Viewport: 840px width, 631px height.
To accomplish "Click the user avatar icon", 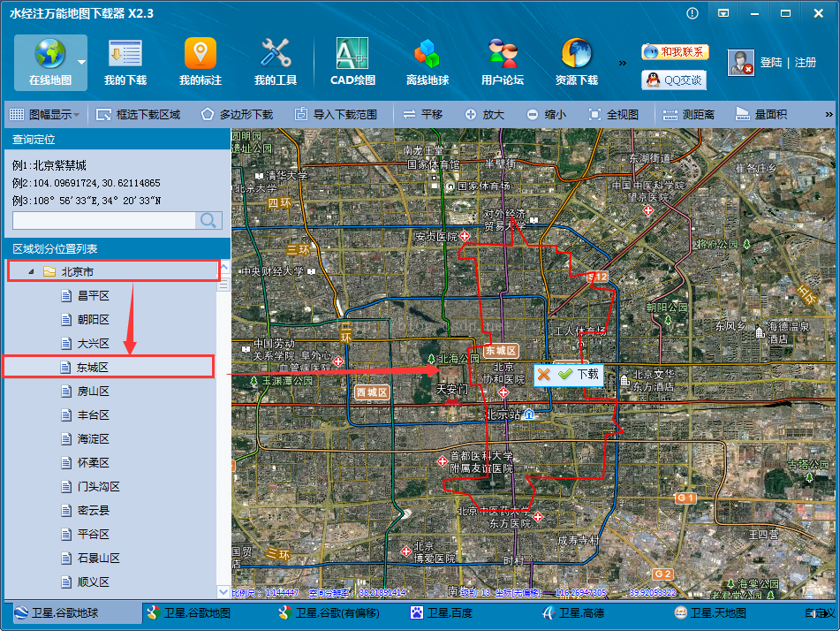I will [x=741, y=62].
